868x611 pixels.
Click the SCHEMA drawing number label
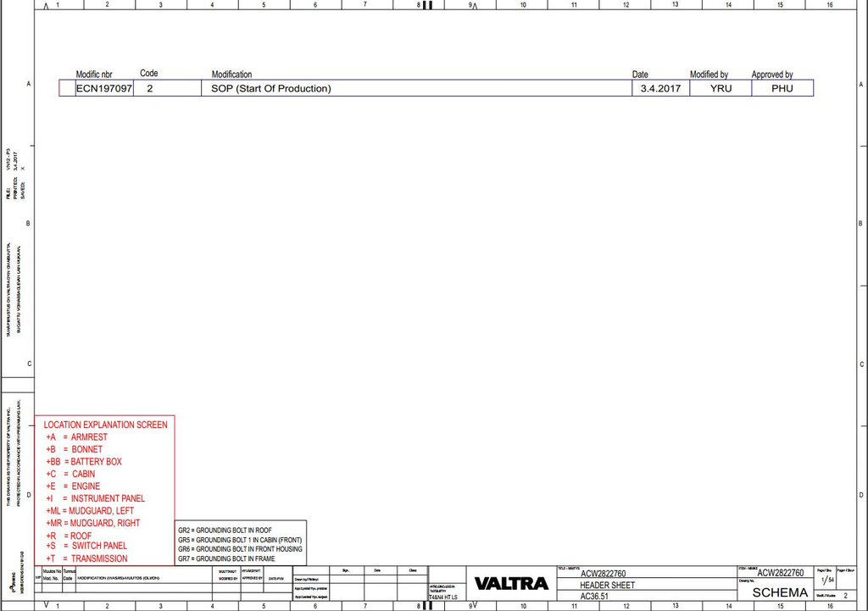(x=780, y=592)
